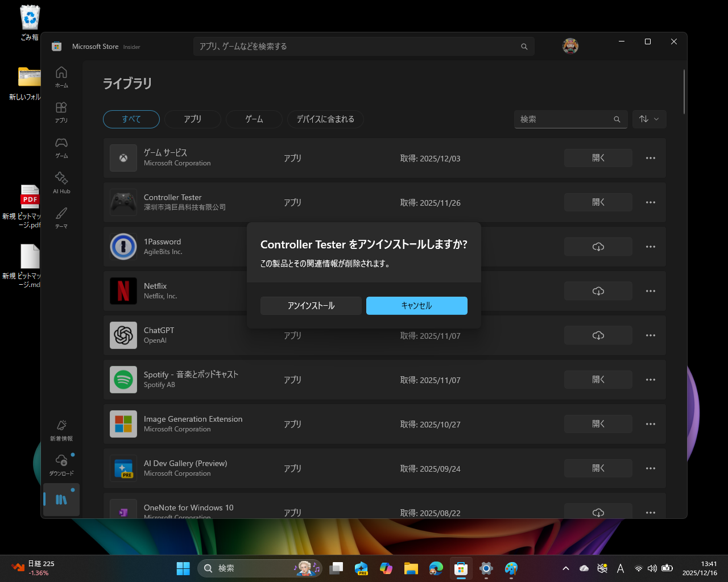Open the ゲーム section in the sidebar
This screenshot has width=728, height=582.
point(61,147)
